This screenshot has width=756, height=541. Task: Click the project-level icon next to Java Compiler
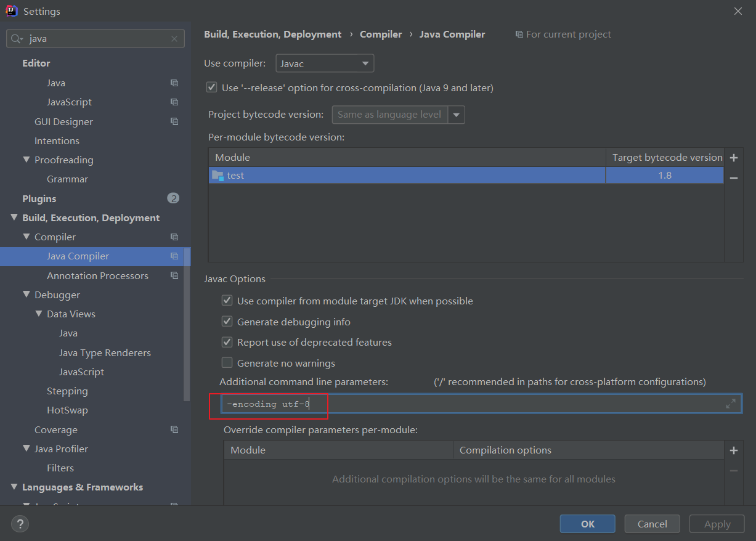click(x=174, y=256)
